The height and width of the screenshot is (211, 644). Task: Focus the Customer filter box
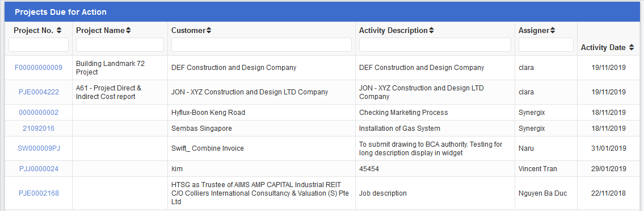[x=261, y=45]
